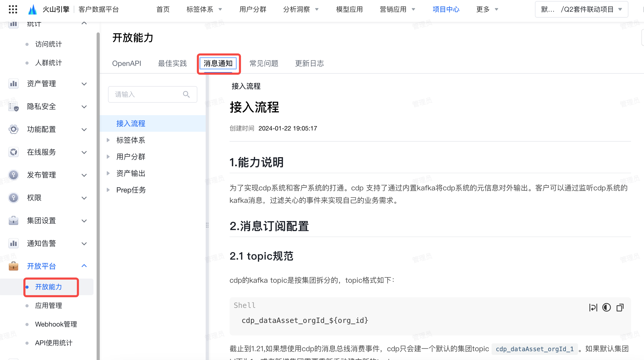Expand the 资产输出 tree node
This screenshot has width=644, height=360.
(x=108, y=173)
